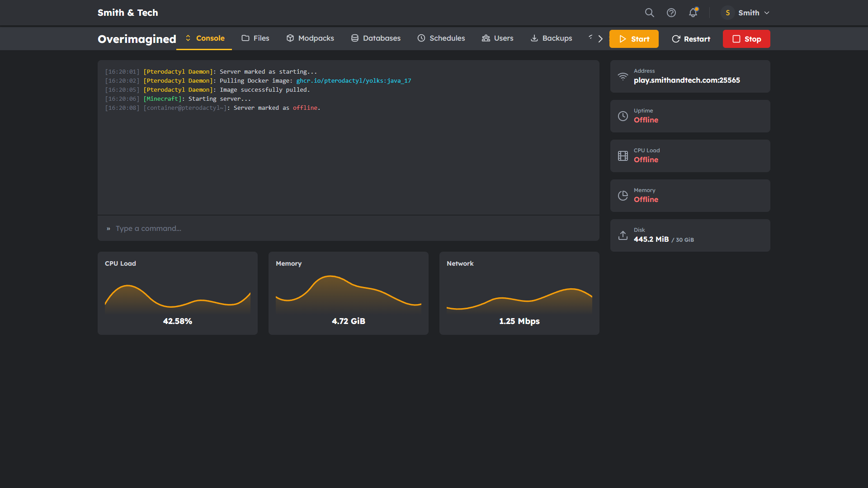Click the Restart server button

pos(691,39)
